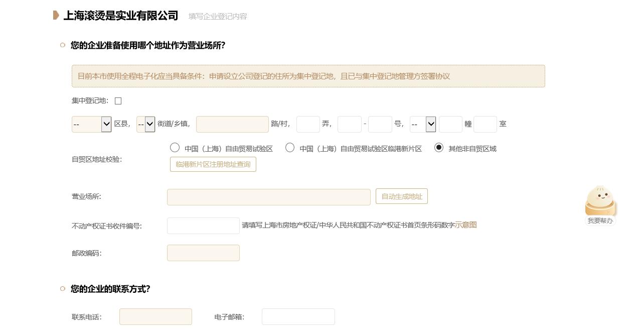Click the 不动产权证书收件编号 input field
This screenshot has width=644, height=332.
click(x=203, y=226)
